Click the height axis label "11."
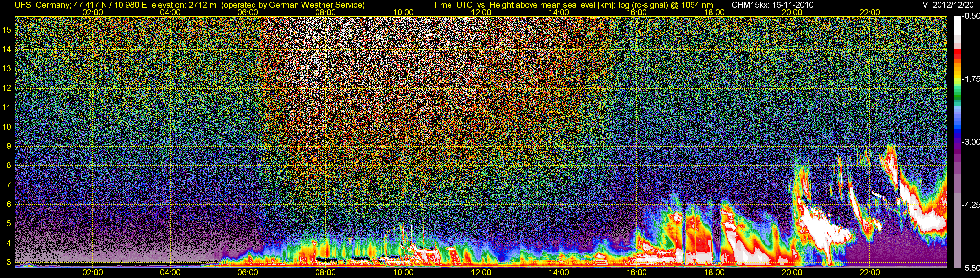The height and width of the screenshot is (278, 980). pos(8,107)
